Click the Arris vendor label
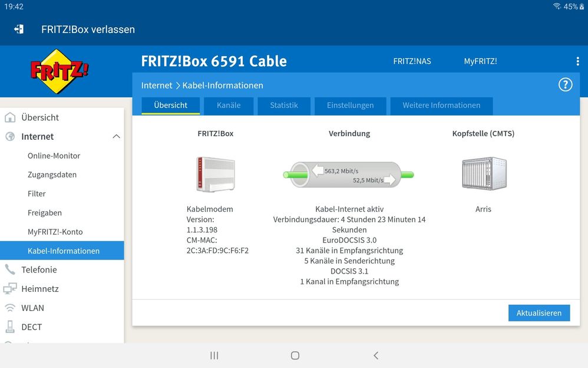This screenshot has height=368, width=588. point(483,209)
